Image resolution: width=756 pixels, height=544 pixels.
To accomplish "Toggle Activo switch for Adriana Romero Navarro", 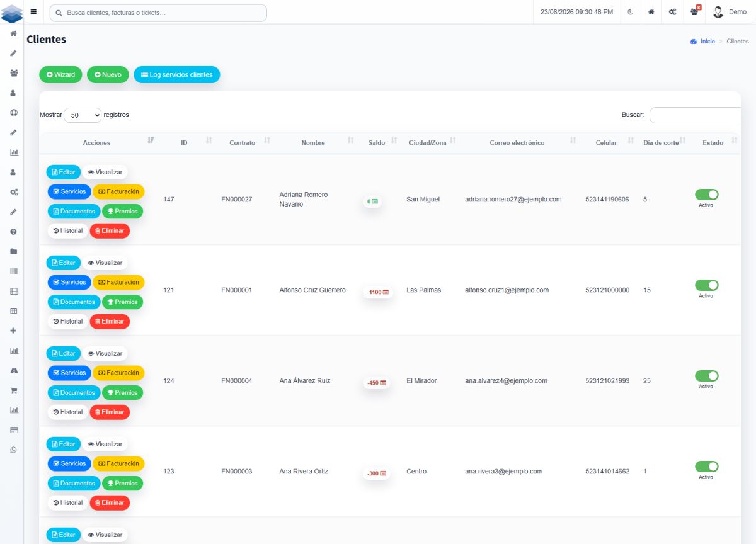I will (706, 195).
